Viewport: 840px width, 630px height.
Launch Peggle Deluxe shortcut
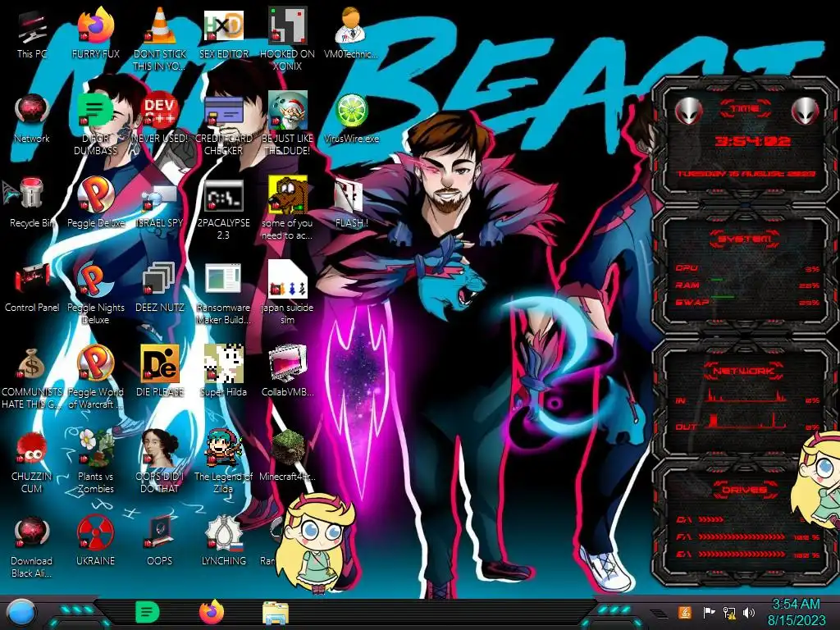click(96, 203)
